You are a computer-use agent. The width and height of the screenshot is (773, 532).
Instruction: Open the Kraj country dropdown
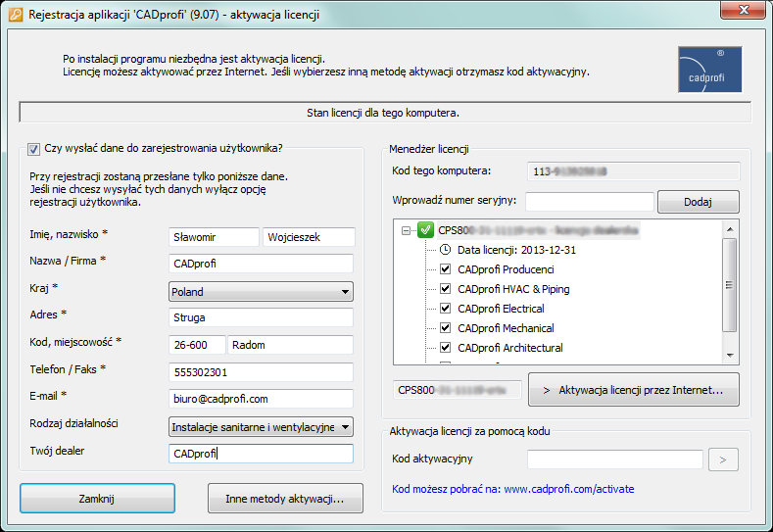pyautogui.click(x=261, y=292)
